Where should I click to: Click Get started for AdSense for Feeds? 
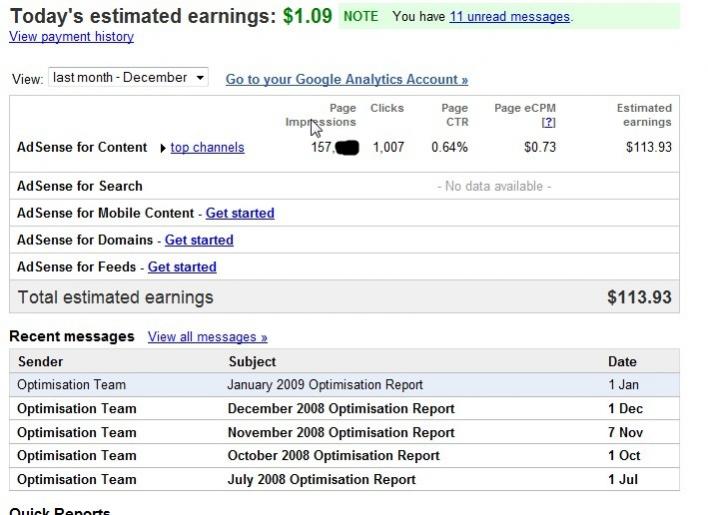point(182,267)
